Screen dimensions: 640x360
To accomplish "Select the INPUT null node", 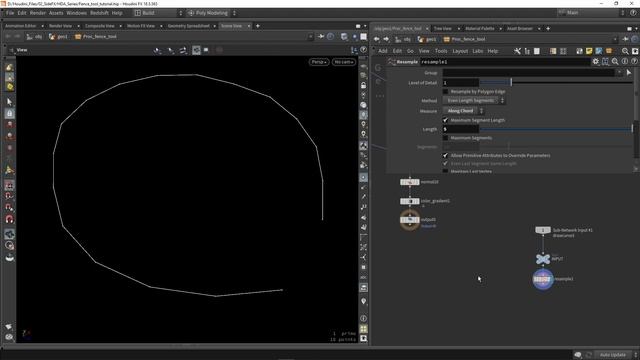I will (543, 259).
